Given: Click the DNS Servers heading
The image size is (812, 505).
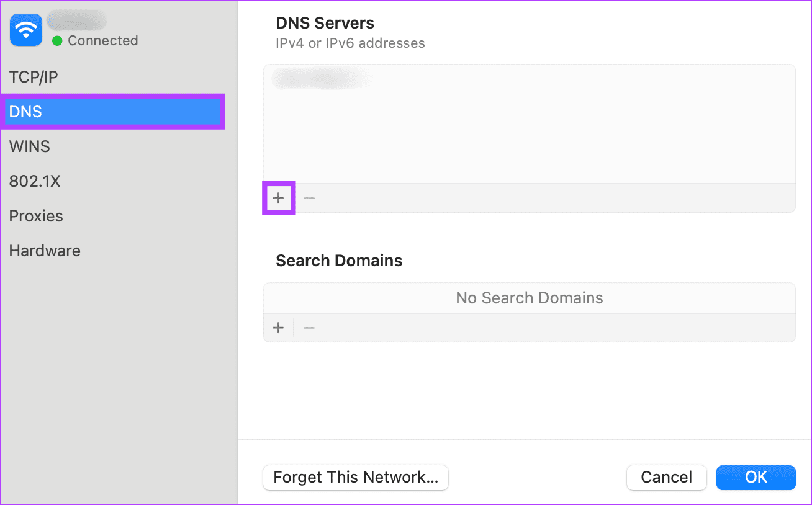Looking at the screenshot, I should 325,23.
